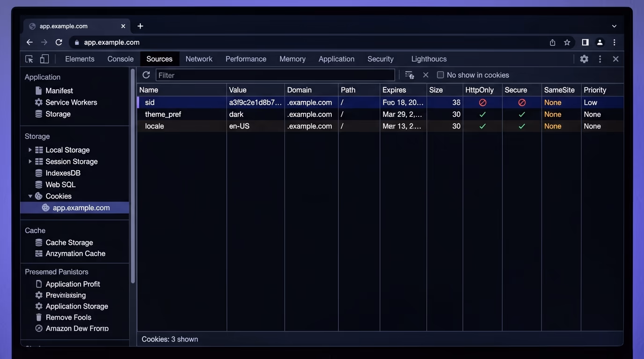Viewport: 644px width, 359px height.
Task: Open the browser side panel icon
Action: point(585,43)
